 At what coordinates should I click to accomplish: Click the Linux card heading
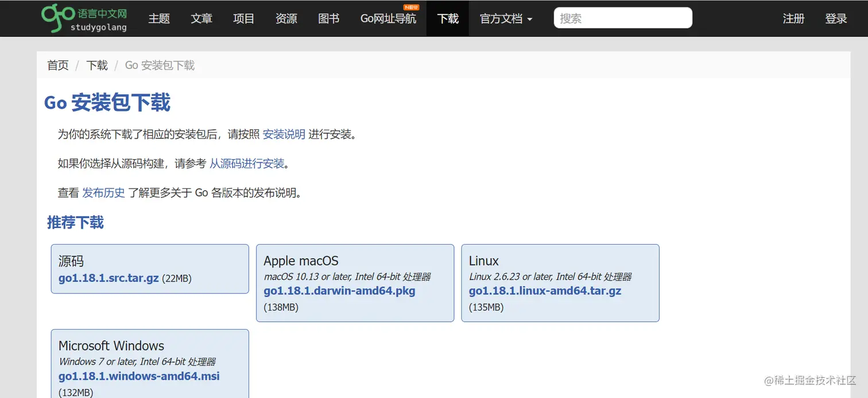[483, 261]
